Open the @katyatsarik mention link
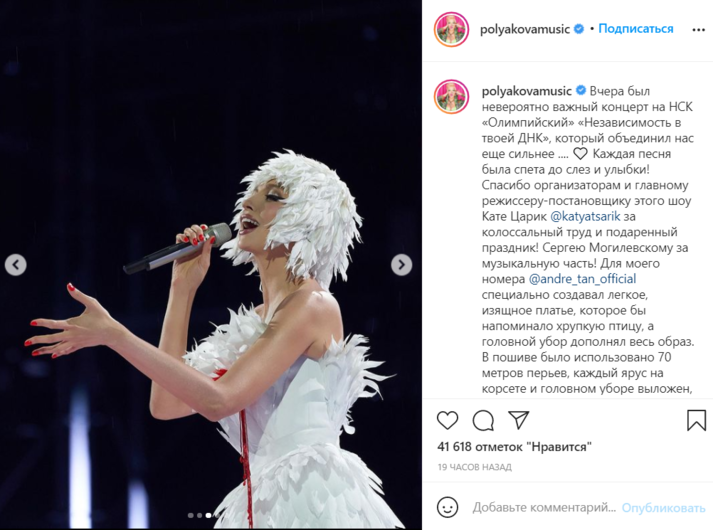 coord(585,216)
